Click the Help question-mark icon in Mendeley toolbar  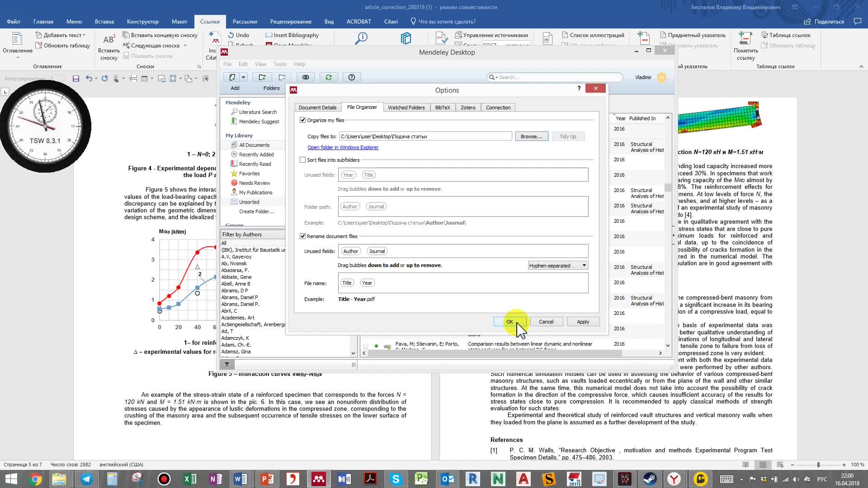coord(352,77)
